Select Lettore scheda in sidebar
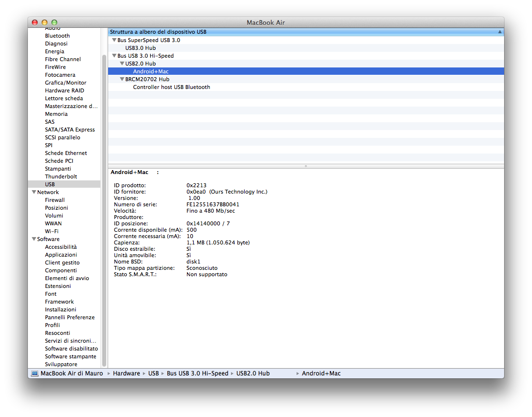Viewport: 532px width, 417px height. coord(64,98)
